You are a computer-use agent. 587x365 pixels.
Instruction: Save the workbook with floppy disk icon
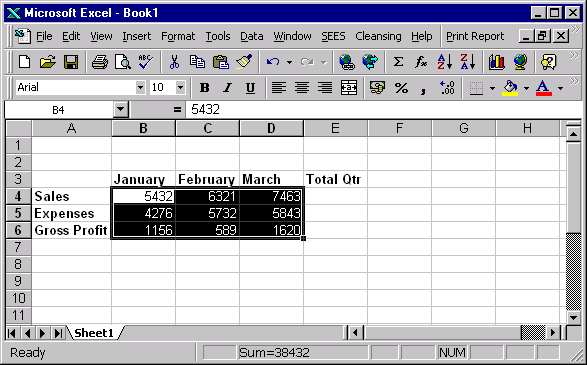point(71,62)
